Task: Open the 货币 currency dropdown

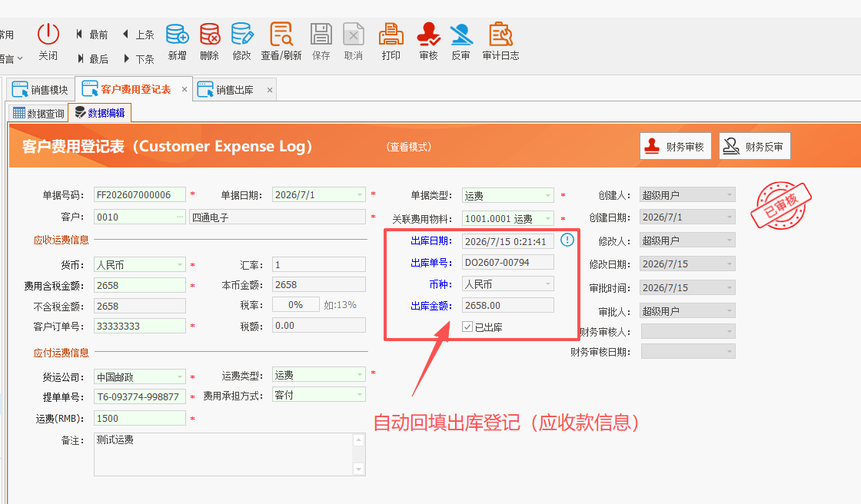Action: pos(180,264)
